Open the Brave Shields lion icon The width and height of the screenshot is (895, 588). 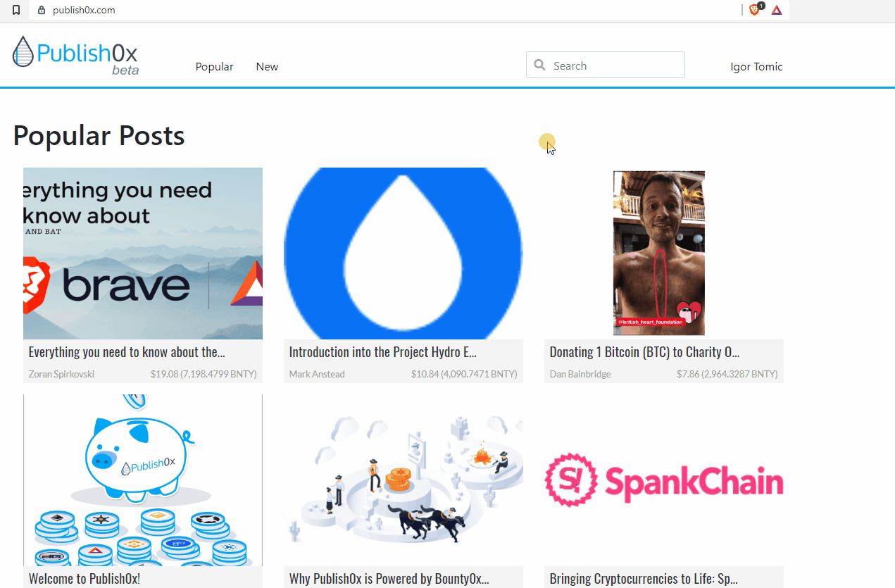tap(754, 10)
